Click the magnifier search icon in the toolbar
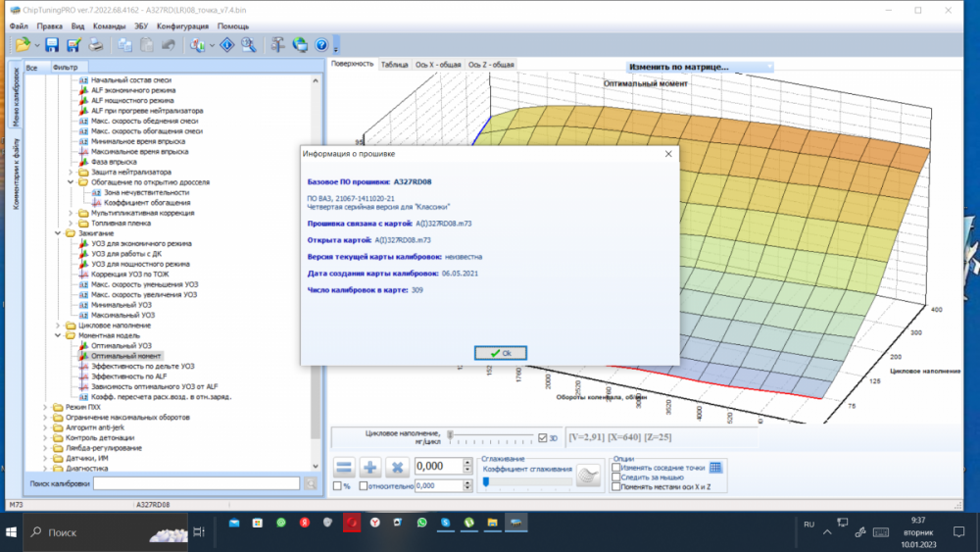The width and height of the screenshot is (980, 552). pos(249,45)
